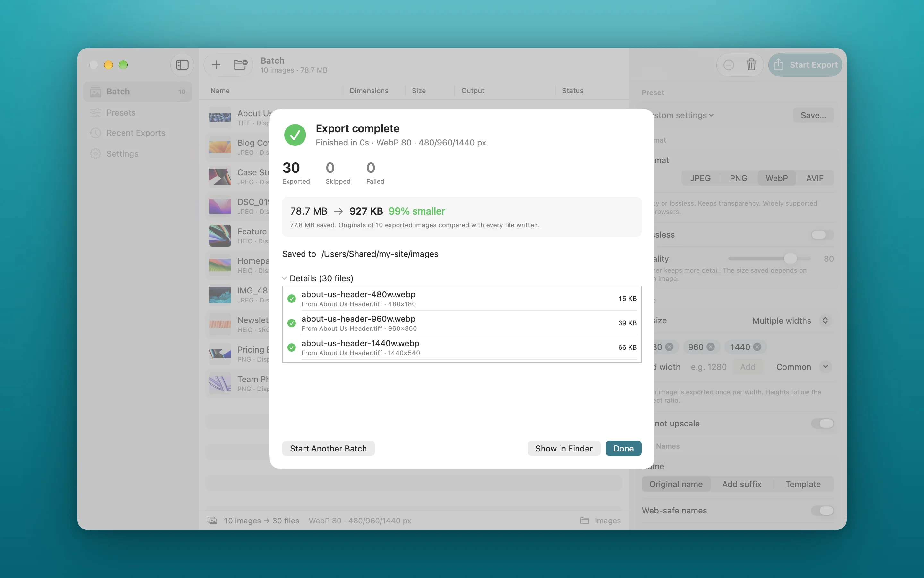Click the width input field e.g. 1280

(x=709, y=367)
